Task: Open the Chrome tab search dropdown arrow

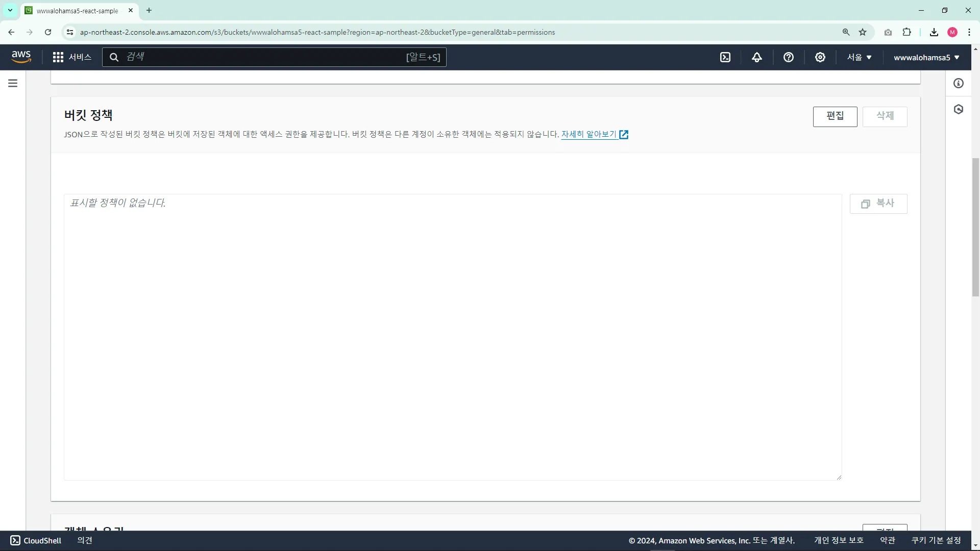Action: click(x=10, y=10)
